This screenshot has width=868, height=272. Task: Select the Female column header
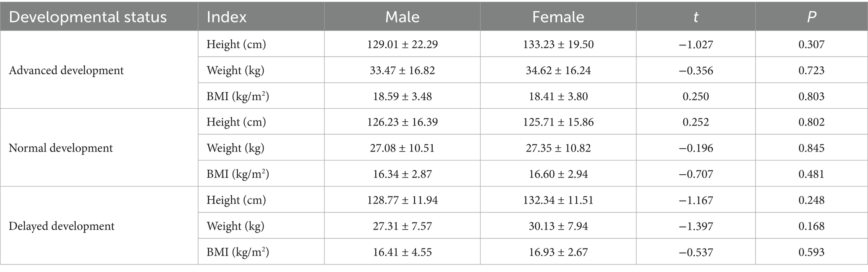click(558, 17)
